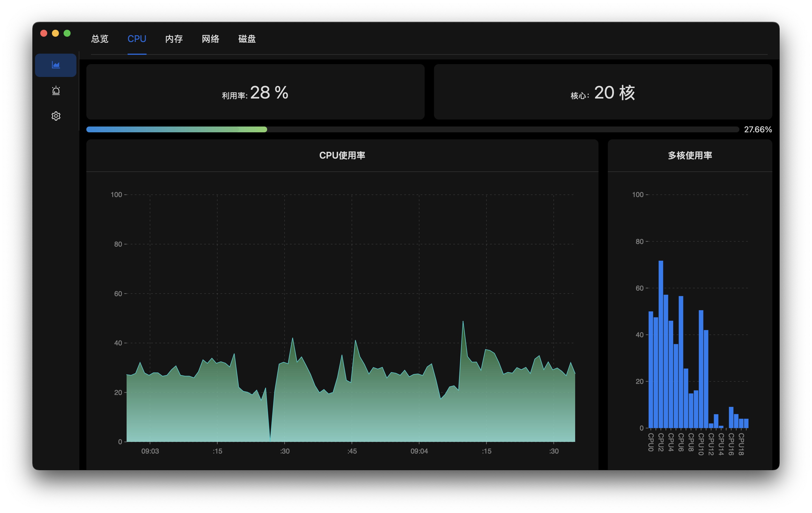Click the red close window button
Image resolution: width=812 pixels, height=513 pixels.
(44, 33)
